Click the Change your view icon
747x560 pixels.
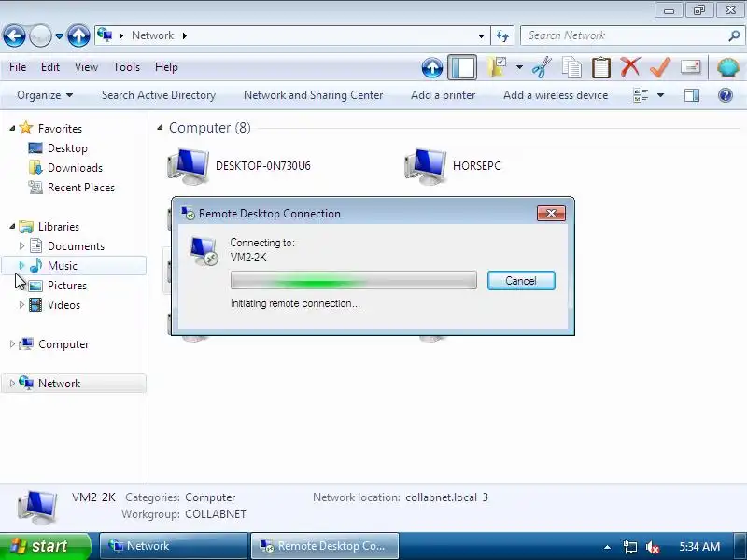click(x=641, y=95)
